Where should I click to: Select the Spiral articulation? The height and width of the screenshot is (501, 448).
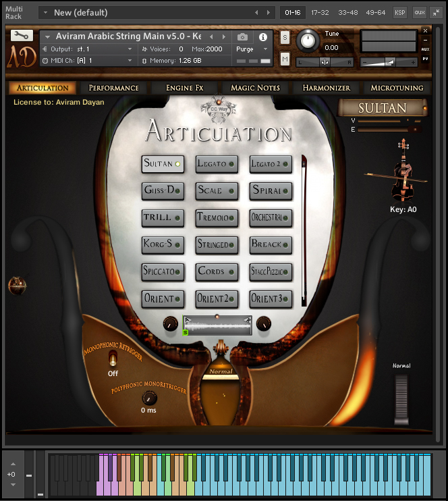pyautogui.click(x=271, y=191)
